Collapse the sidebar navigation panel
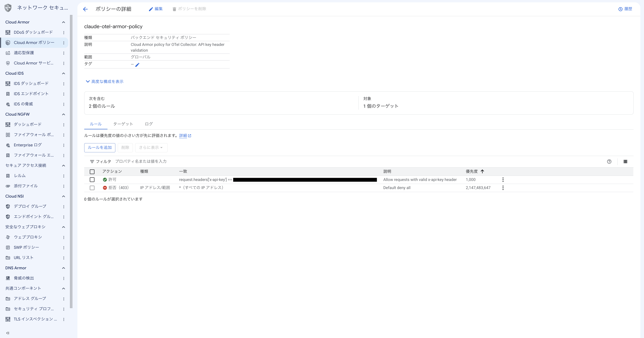Image resolution: width=644 pixels, height=338 pixels. pyautogui.click(x=8, y=333)
